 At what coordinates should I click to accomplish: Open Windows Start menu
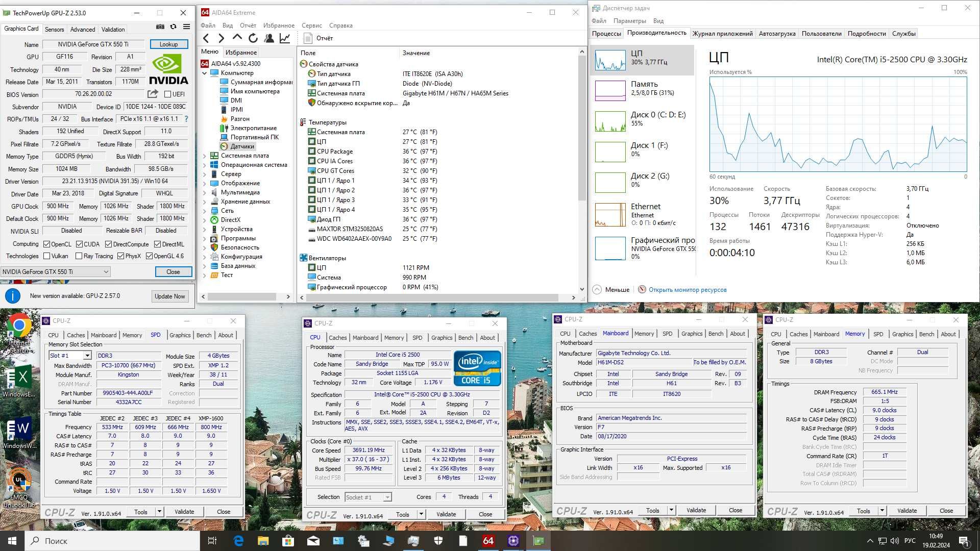point(12,541)
